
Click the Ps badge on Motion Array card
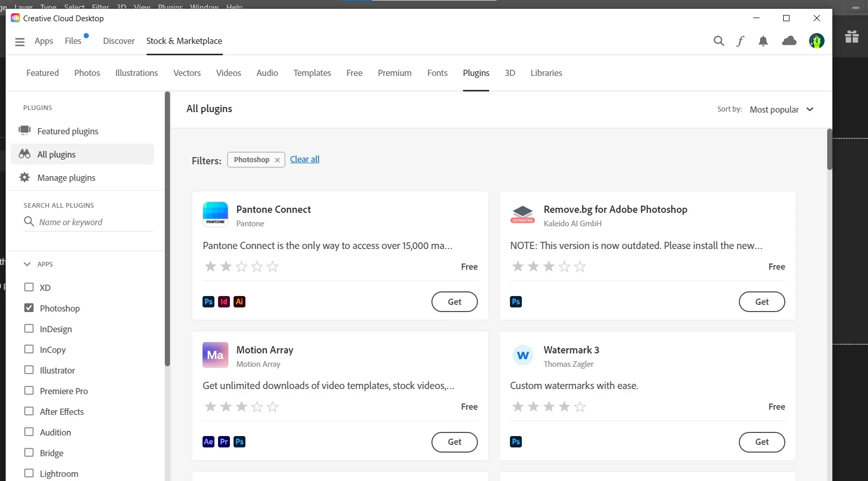click(x=239, y=442)
